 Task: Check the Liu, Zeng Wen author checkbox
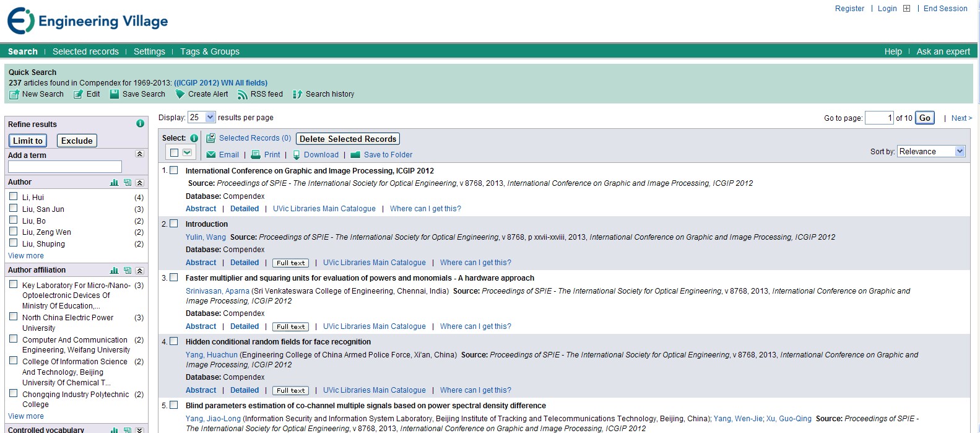13,231
